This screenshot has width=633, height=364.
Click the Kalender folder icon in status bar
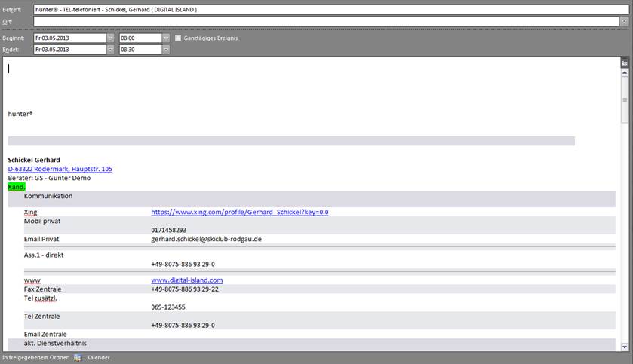pos(78,358)
